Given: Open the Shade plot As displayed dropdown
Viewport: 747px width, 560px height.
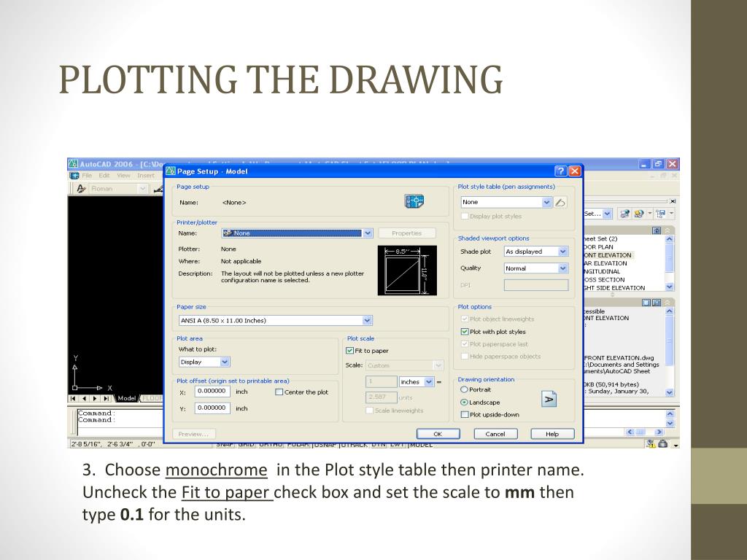Looking at the screenshot, I should coord(563,252).
